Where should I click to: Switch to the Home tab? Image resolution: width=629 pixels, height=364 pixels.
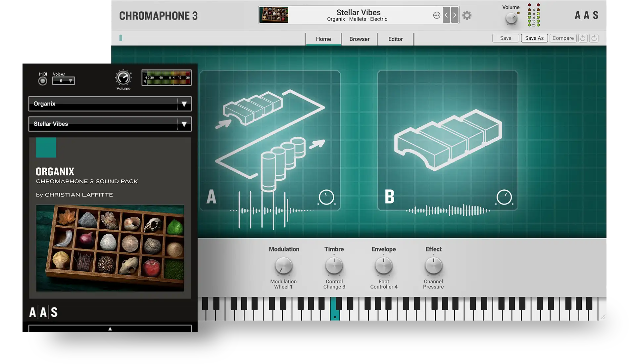click(323, 39)
